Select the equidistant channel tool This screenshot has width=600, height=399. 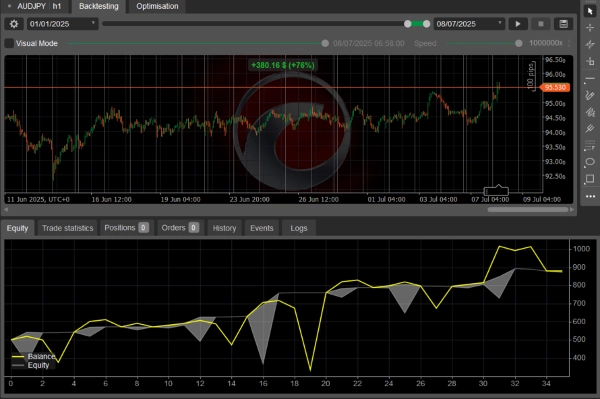(590, 112)
